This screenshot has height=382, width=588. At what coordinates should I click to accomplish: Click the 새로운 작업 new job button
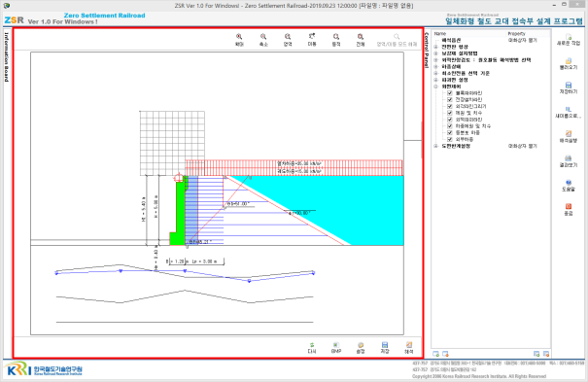[569, 40]
